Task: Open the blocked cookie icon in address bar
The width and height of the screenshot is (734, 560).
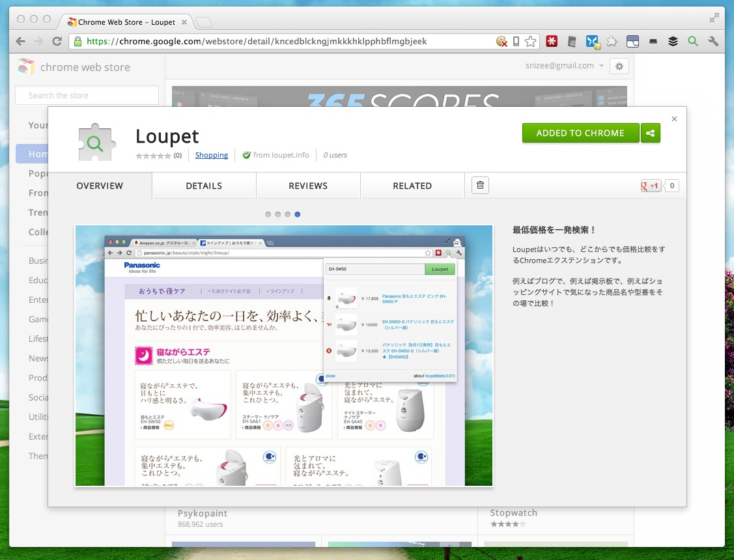Action: coord(501,42)
